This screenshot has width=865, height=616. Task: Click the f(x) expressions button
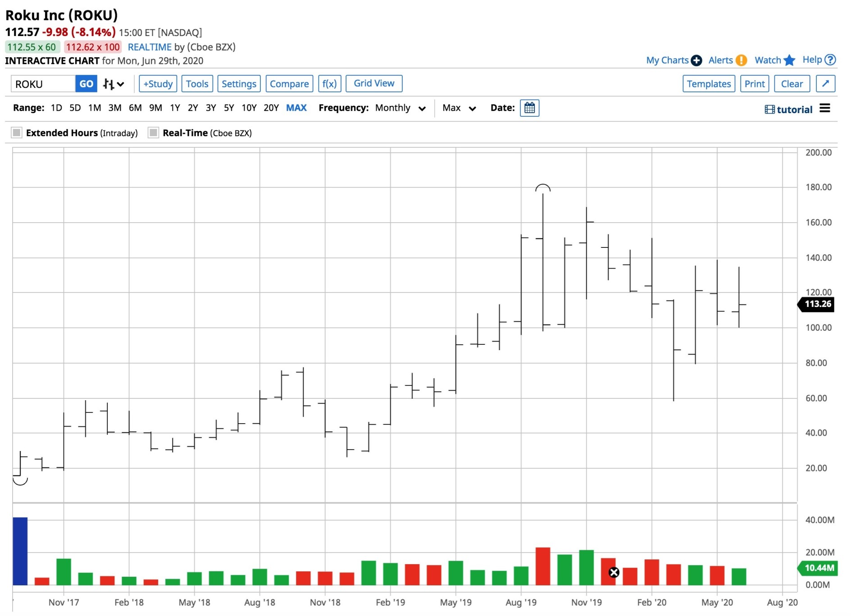click(x=329, y=84)
